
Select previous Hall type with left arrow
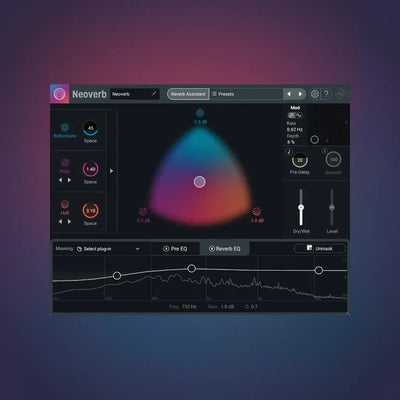(x=60, y=221)
